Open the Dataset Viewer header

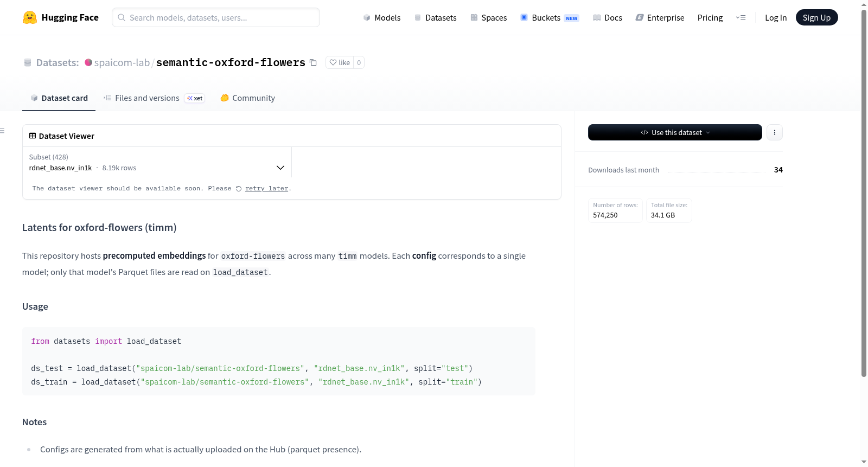61,136
